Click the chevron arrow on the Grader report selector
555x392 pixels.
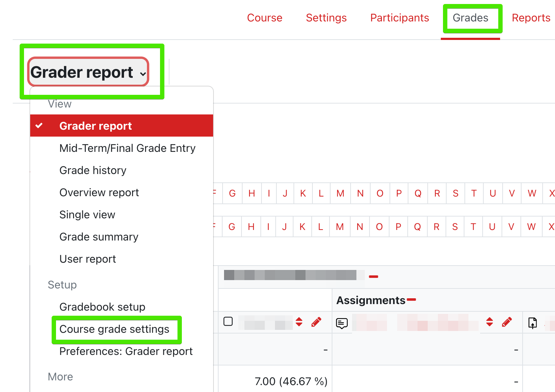[143, 74]
